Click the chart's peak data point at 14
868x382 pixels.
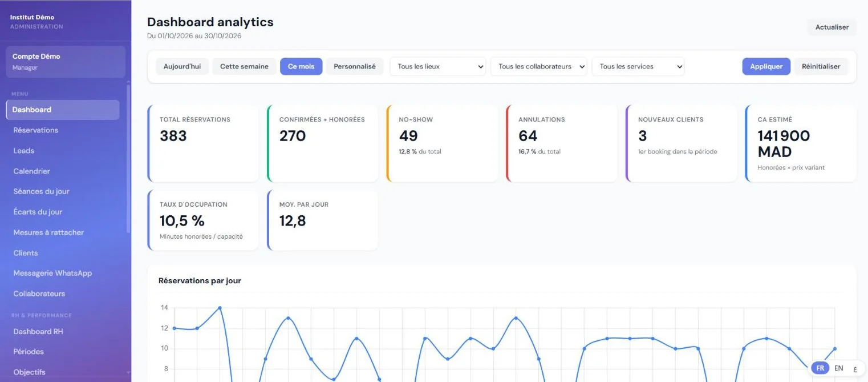click(220, 308)
